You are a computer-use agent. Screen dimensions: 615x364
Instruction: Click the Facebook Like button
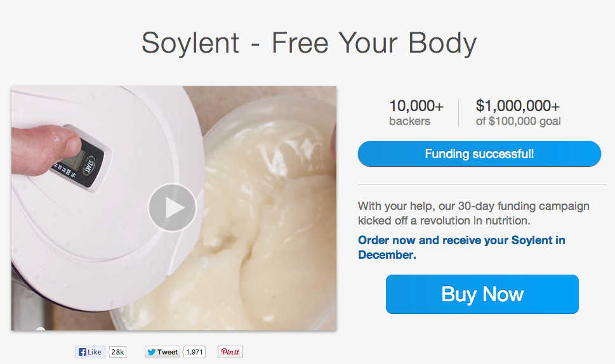point(89,352)
